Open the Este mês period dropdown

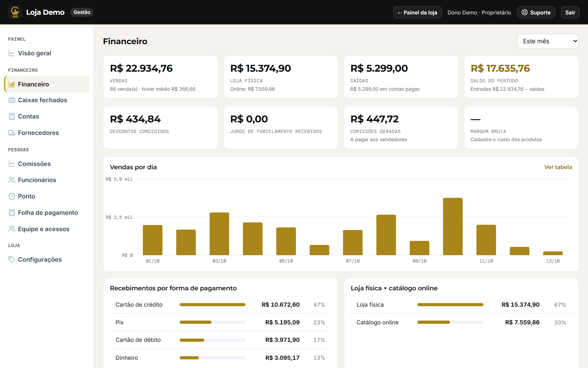coord(548,41)
